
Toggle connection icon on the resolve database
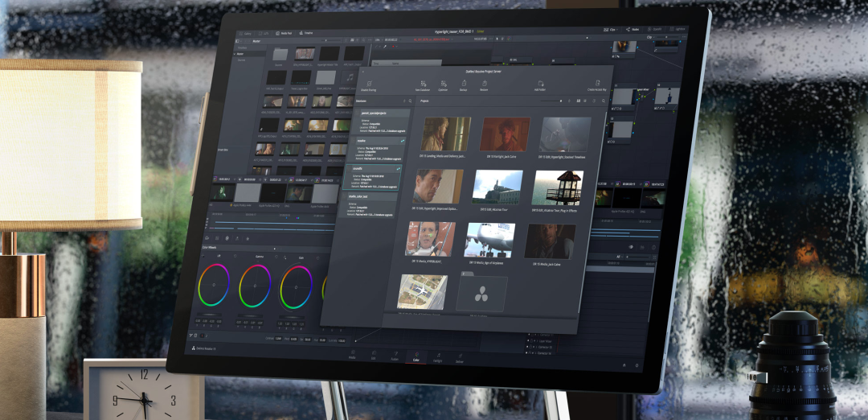click(403, 142)
